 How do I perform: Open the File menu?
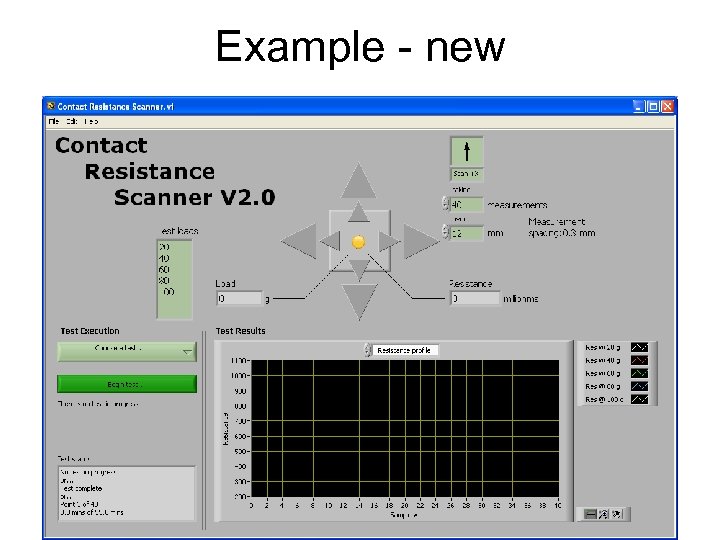click(54, 121)
